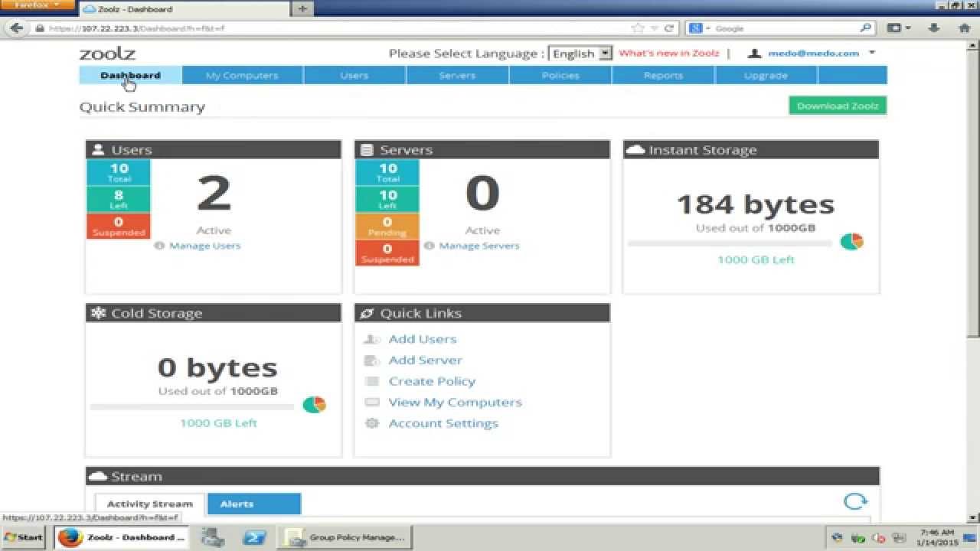The image size is (980, 551).
Task: Open the Upgrade navigation tab
Action: 766,75
